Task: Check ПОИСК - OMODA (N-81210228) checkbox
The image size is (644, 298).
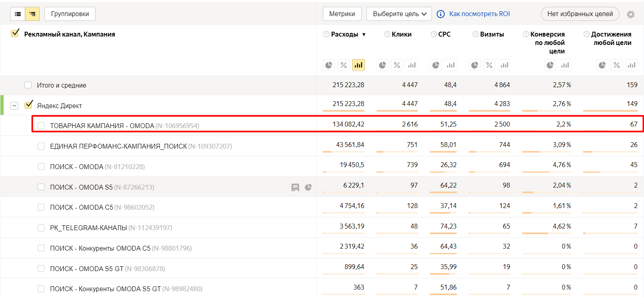Action: pyautogui.click(x=41, y=166)
